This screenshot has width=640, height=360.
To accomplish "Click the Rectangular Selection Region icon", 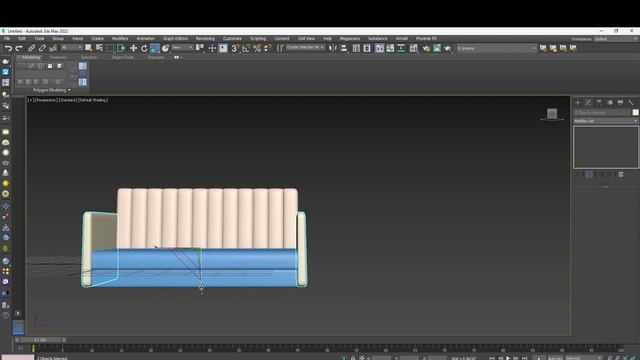I will pos(110,48).
